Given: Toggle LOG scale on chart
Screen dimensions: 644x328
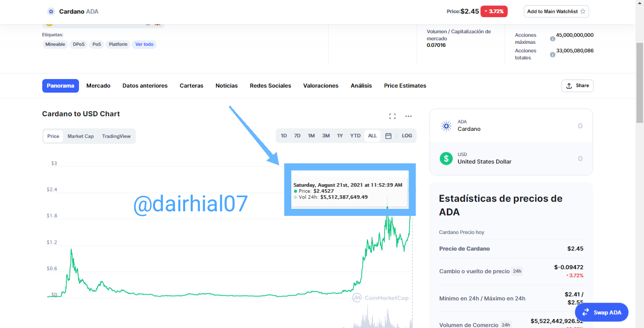Looking at the screenshot, I should click(407, 136).
